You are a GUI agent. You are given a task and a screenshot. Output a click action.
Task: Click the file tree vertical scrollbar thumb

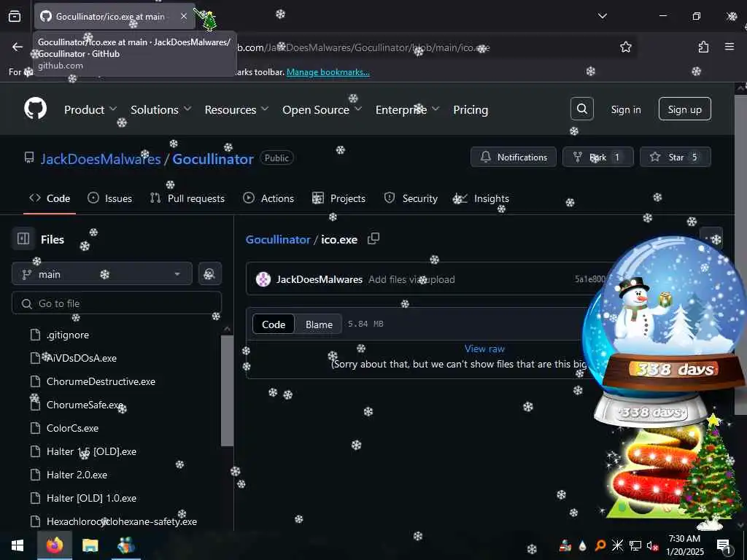point(228,391)
